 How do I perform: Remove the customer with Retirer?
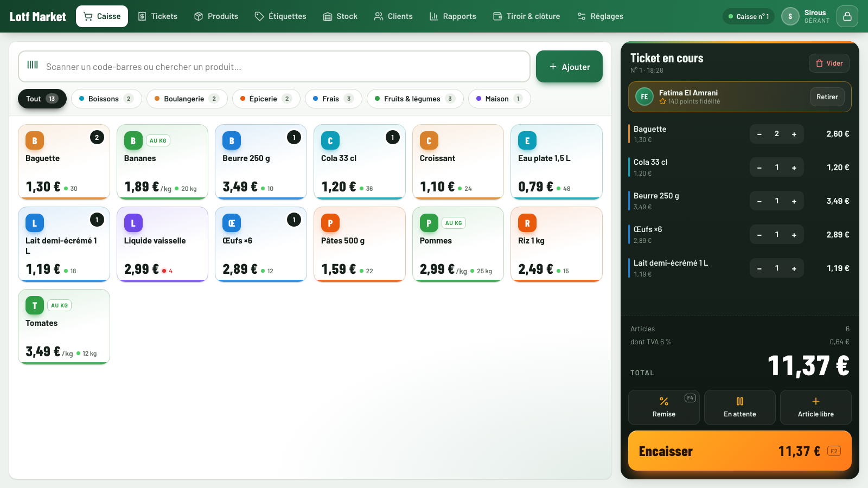click(x=827, y=97)
